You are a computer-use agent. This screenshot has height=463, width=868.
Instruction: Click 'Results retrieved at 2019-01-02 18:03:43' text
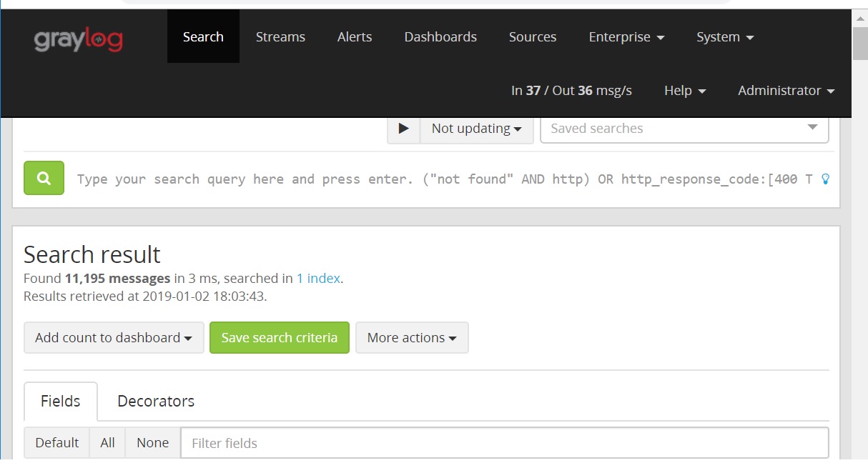(145, 296)
